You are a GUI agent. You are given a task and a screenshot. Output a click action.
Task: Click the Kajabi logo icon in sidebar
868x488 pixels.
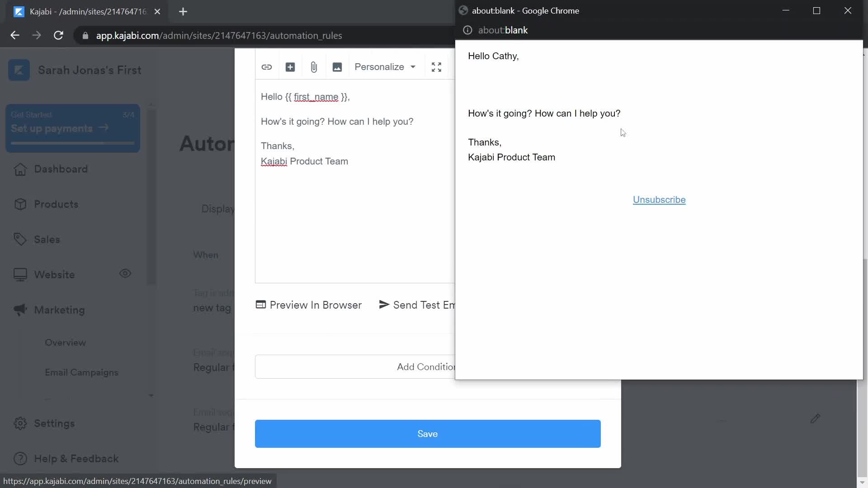19,70
